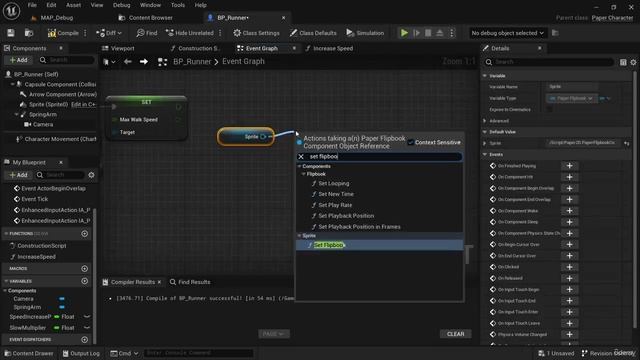Navigate forward in graph history
640x360 pixels.
point(144,62)
